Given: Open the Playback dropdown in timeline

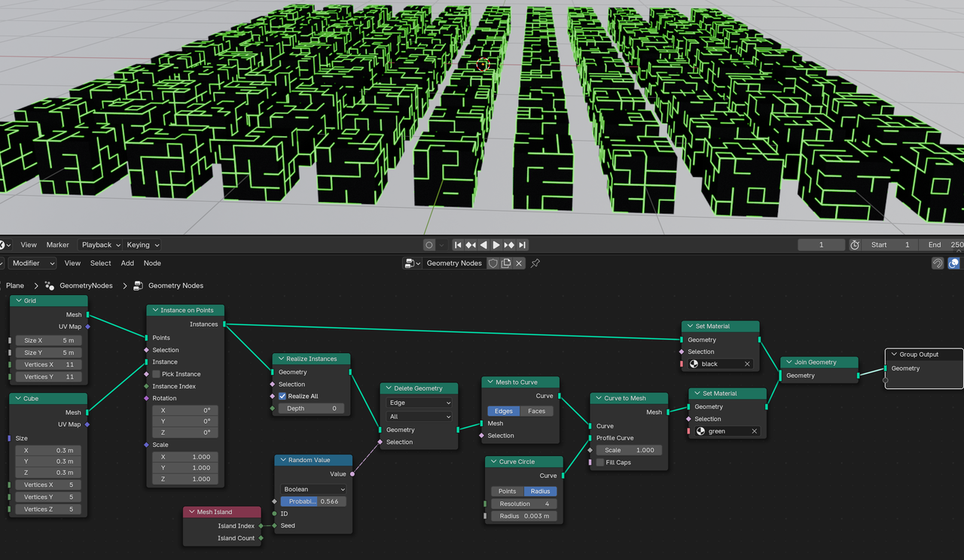Looking at the screenshot, I should tap(101, 245).
